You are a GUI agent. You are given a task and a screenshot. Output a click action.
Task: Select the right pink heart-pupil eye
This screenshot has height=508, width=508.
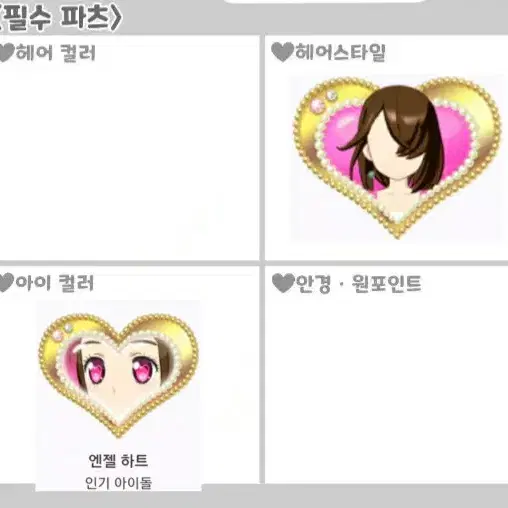tap(143, 369)
